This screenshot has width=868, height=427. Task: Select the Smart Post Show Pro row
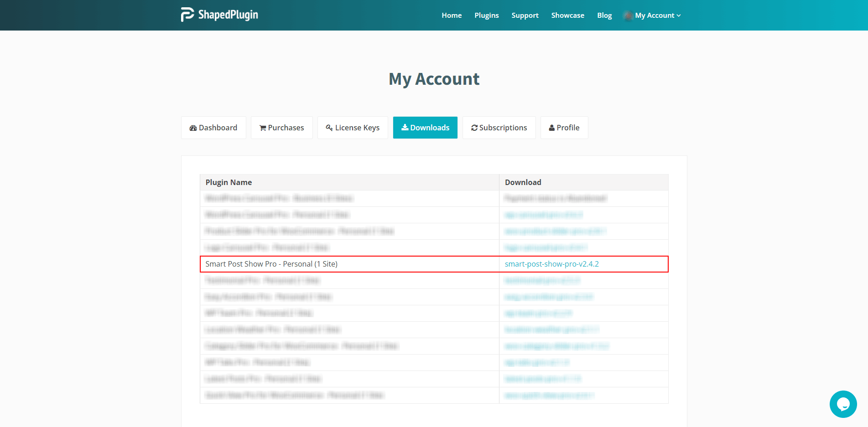[x=271, y=264]
